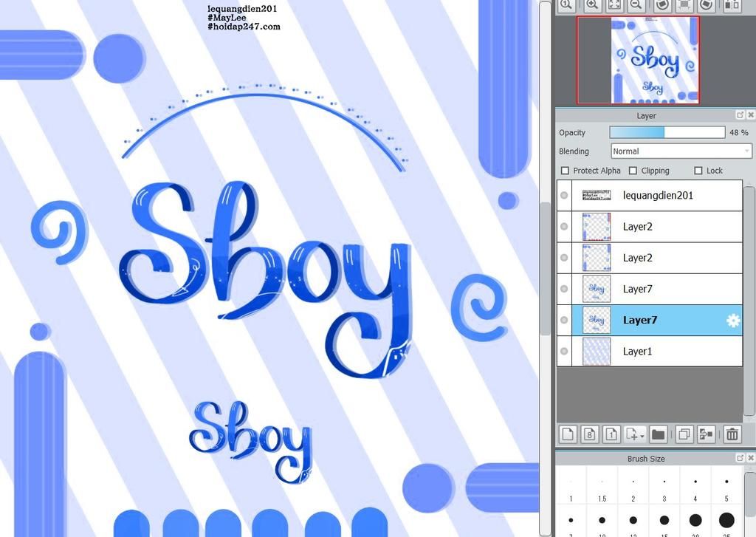The image size is (756, 537).
Task: Rotate canvas view counterclockwise
Action: pos(662,5)
